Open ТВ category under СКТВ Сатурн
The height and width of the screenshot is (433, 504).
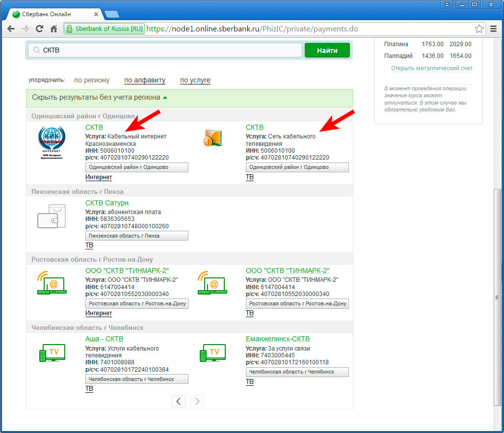[89, 245]
